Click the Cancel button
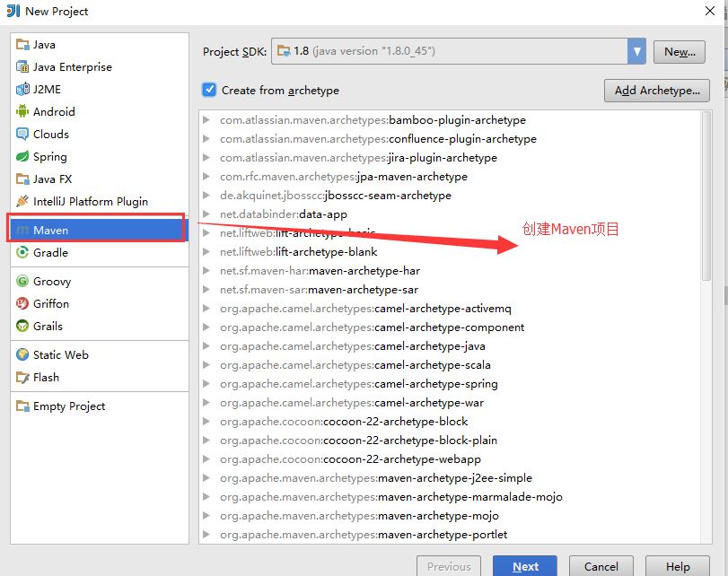This screenshot has width=728, height=576. click(601, 566)
